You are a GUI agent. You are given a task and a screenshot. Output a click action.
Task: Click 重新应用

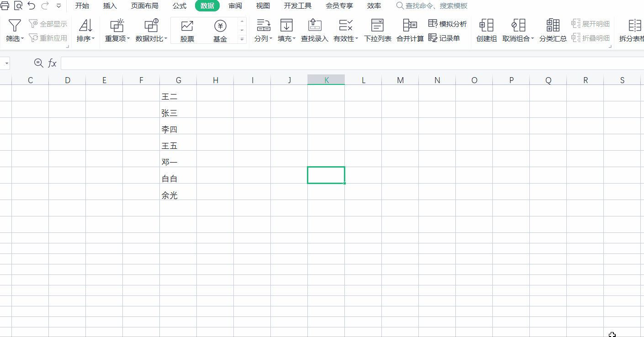tap(48, 38)
